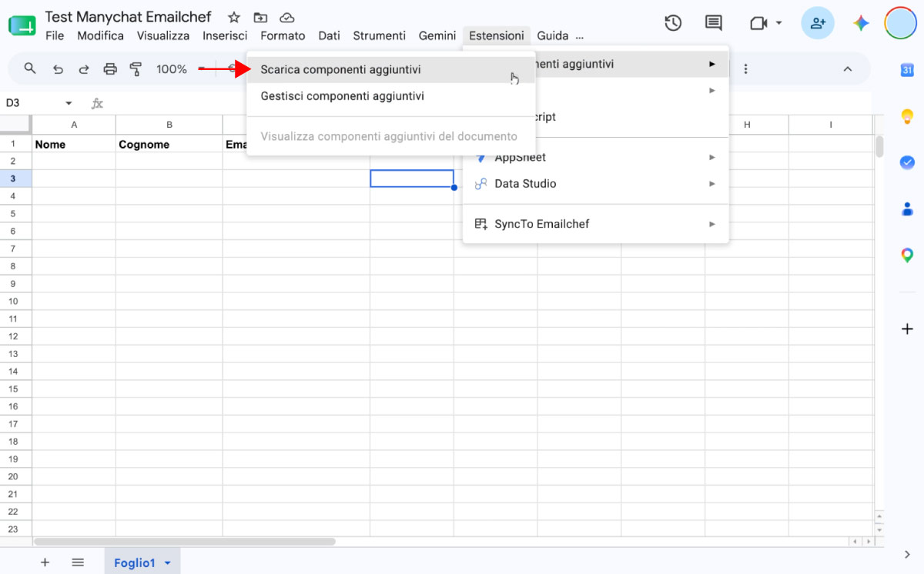The width and height of the screenshot is (924, 574).
Task: Check the cloud save status icon
Action: tap(286, 17)
